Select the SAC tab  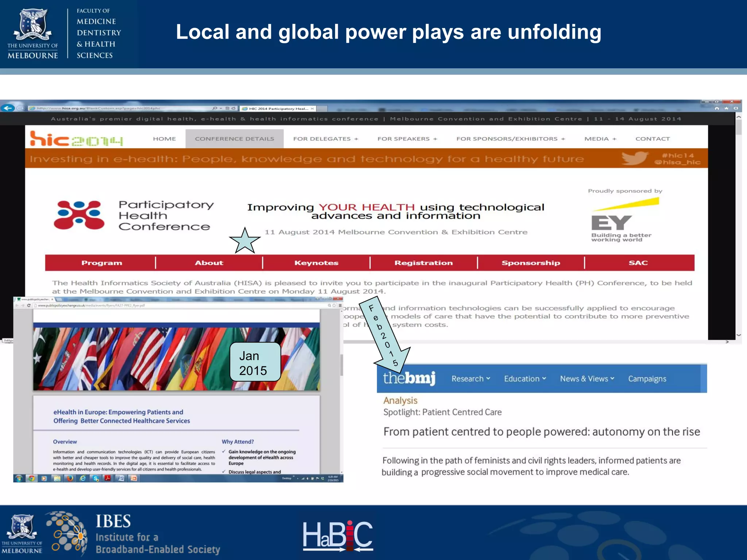coord(638,263)
